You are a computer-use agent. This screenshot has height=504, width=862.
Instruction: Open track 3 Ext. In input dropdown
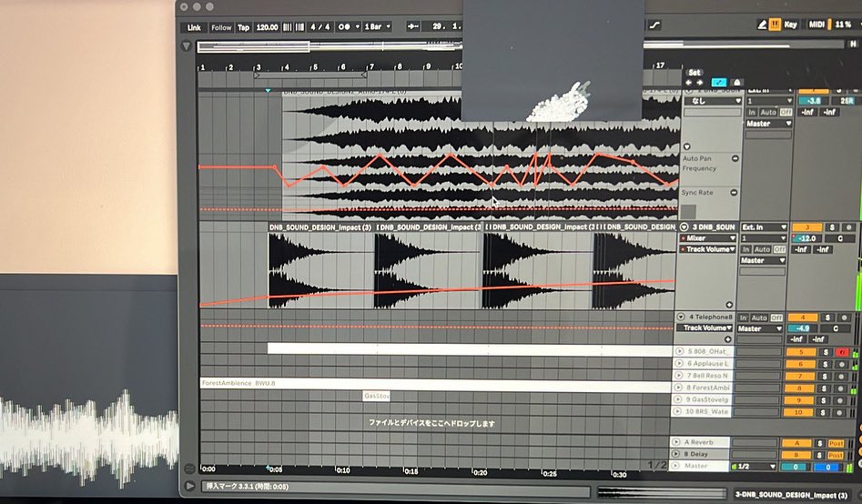coord(764,227)
